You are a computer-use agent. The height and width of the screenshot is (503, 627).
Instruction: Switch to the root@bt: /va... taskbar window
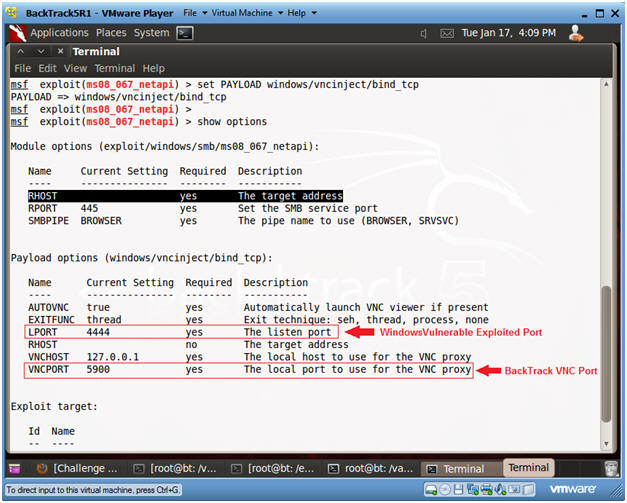[371, 468]
